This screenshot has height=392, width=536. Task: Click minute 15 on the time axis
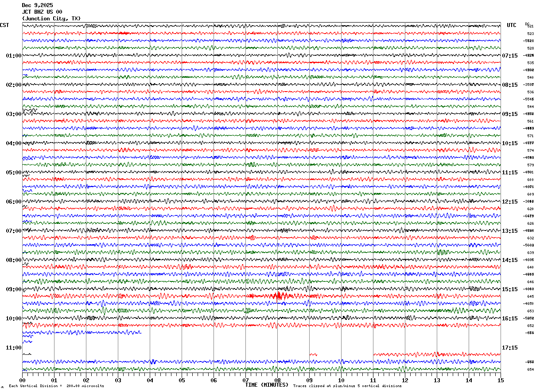point(501,380)
